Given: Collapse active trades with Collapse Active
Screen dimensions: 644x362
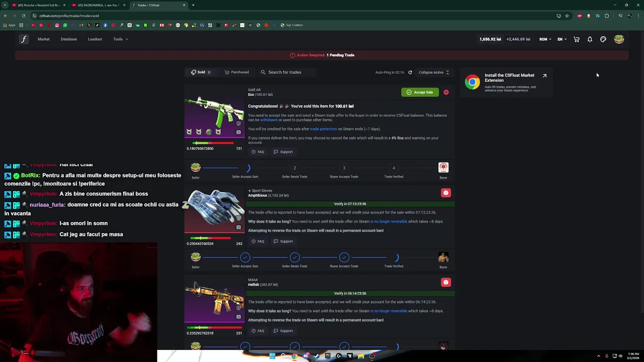Looking at the screenshot, I should [434, 72].
